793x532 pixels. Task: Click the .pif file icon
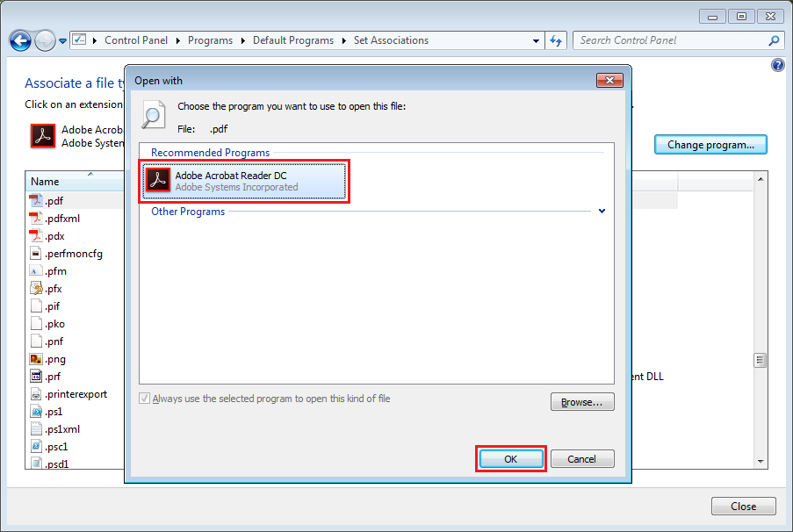[x=35, y=306]
